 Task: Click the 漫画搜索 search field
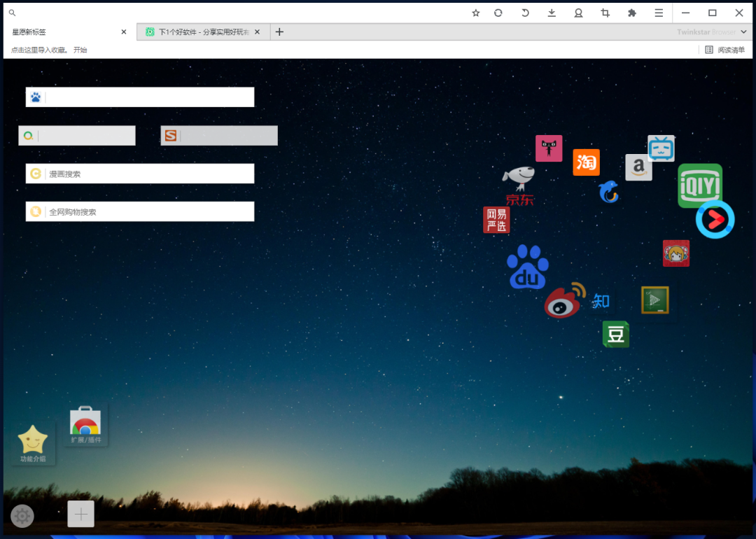tap(148, 174)
